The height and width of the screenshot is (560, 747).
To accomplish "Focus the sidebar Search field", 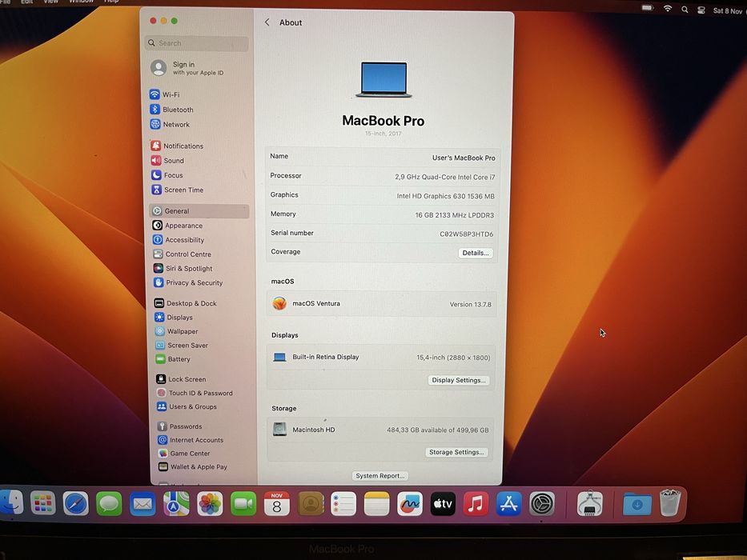I will tap(196, 43).
